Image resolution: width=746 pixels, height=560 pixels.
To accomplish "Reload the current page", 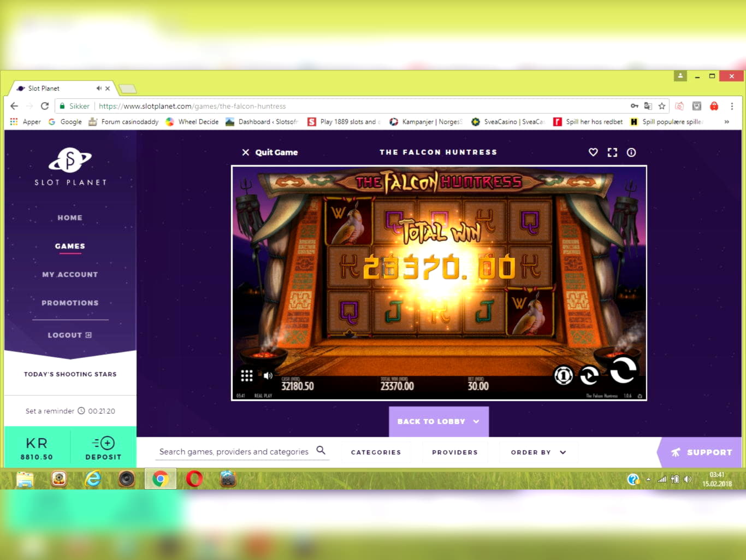I will pos(45,106).
